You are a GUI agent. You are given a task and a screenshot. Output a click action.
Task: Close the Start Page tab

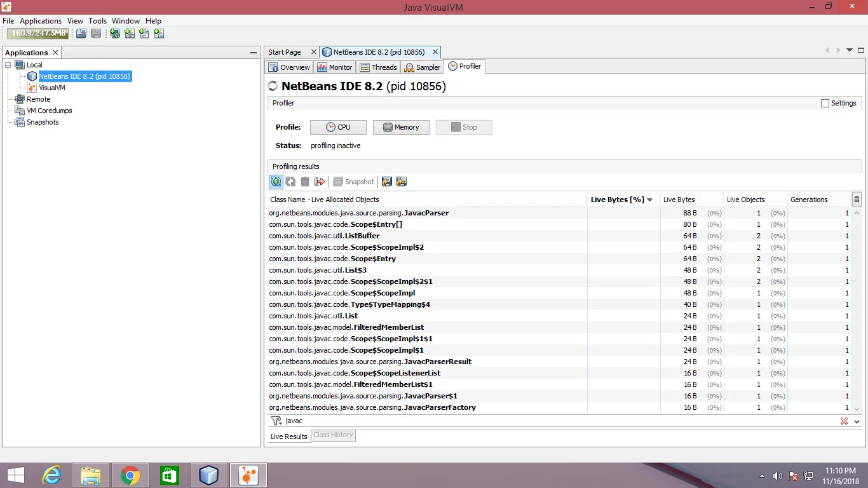pyautogui.click(x=313, y=52)
